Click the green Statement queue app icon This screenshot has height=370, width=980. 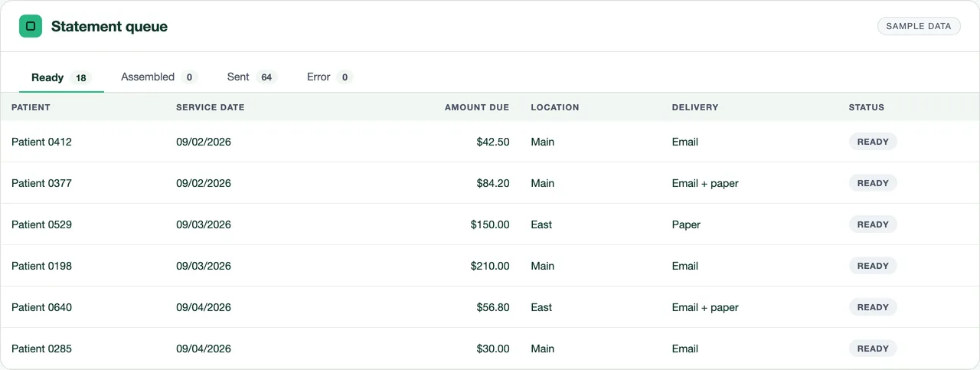coord(31,26)
